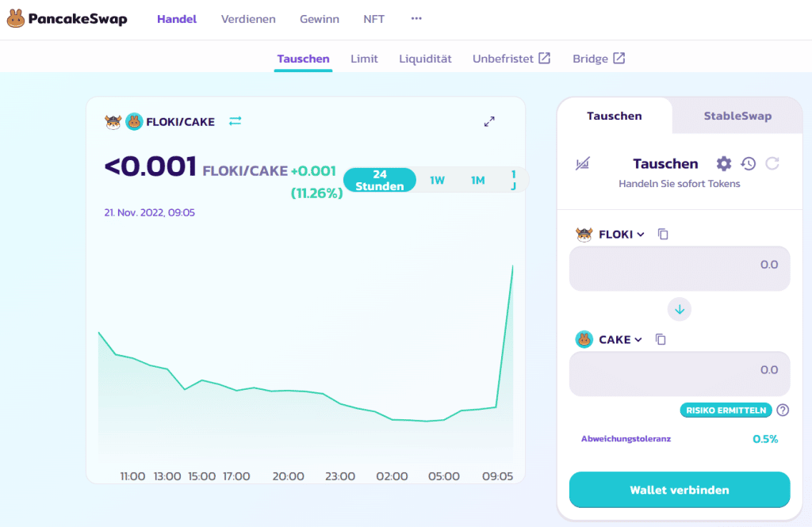Image resolution: width=812 pixels, height=527 pixels.
Task: Switch chart to 1W range
Action: coord(437,180)
